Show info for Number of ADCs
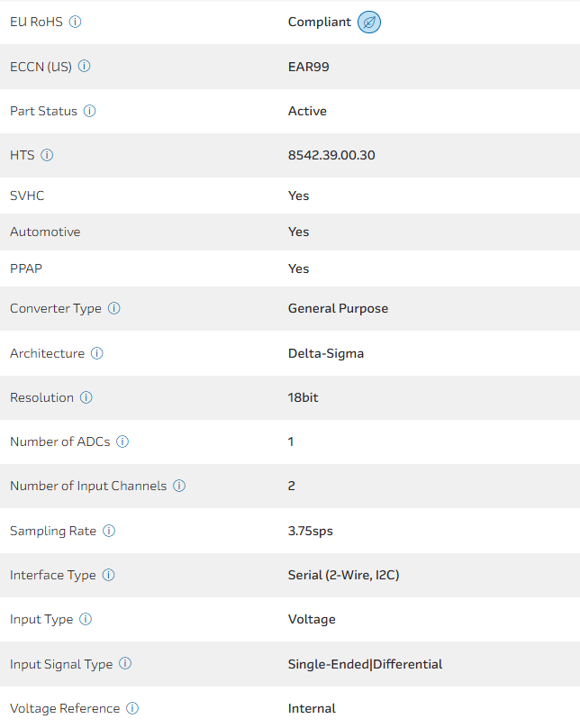 click(x=122, y=441)
